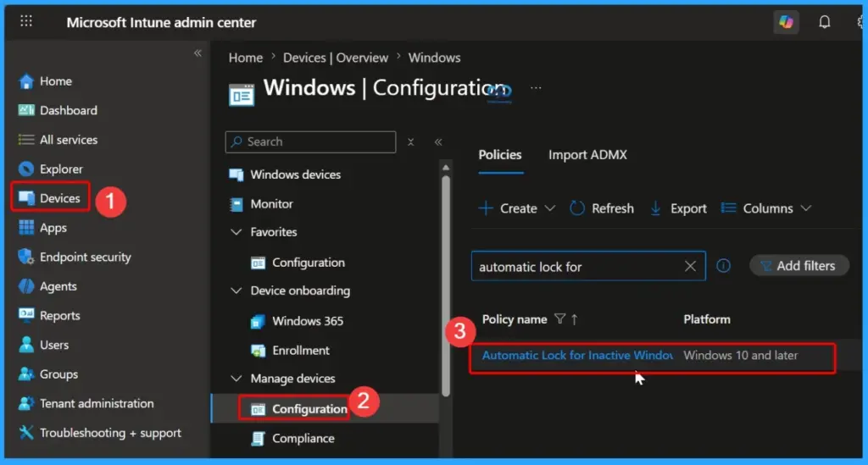Collapse the Manage devices section
The image size is (868, 465).
point(236,379)
